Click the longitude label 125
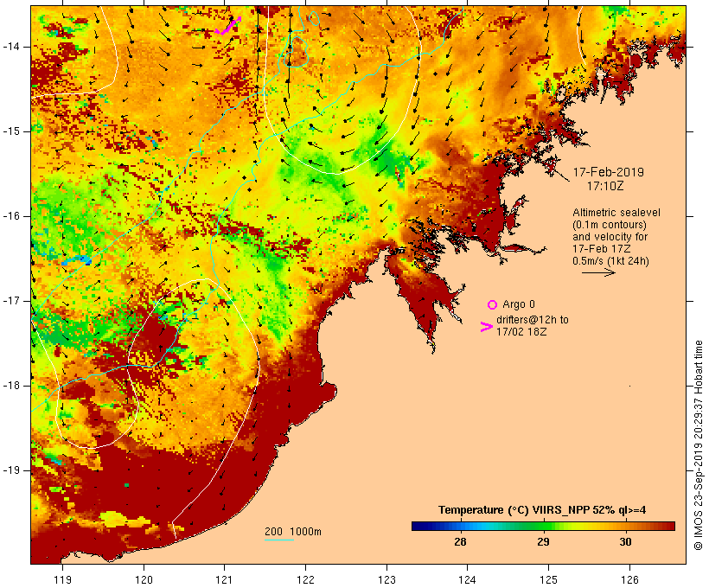Viewport: 709px width, 588px height. pos(548,579)
